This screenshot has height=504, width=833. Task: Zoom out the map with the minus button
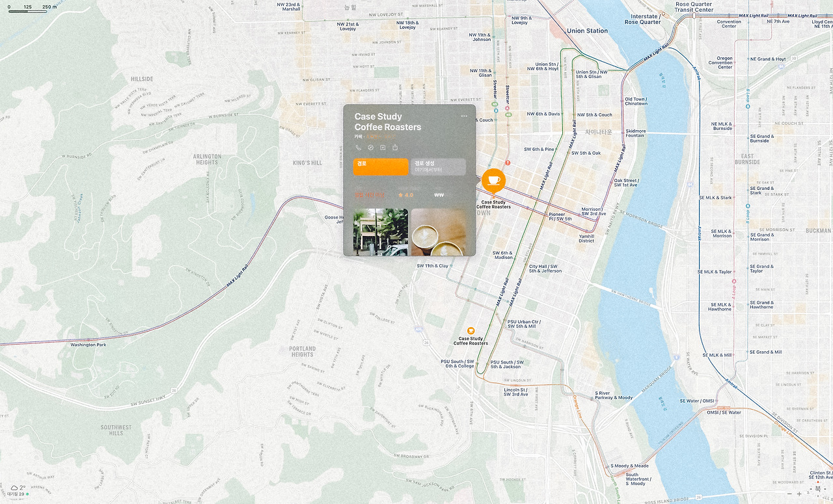(x=789, y=494)
